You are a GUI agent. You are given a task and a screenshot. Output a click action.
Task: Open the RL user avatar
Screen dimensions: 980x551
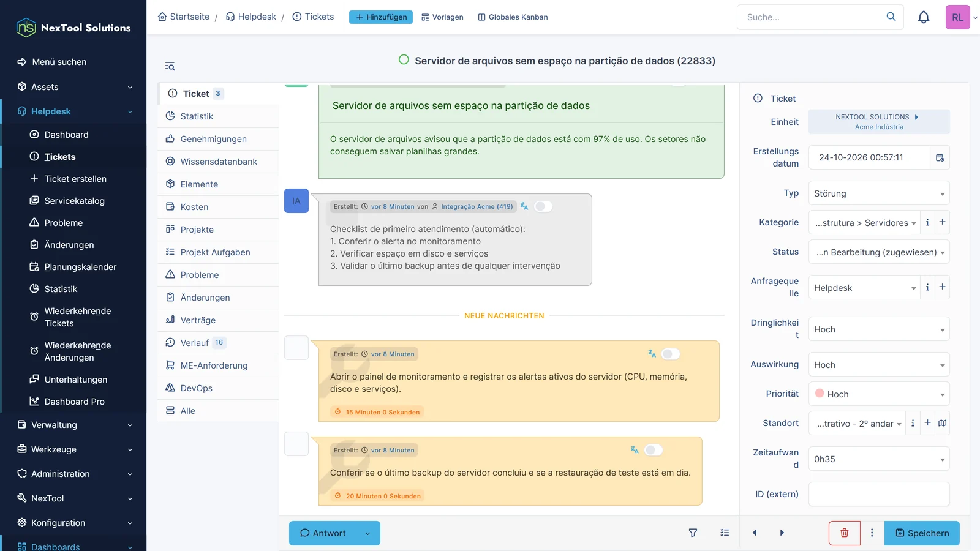957,17
